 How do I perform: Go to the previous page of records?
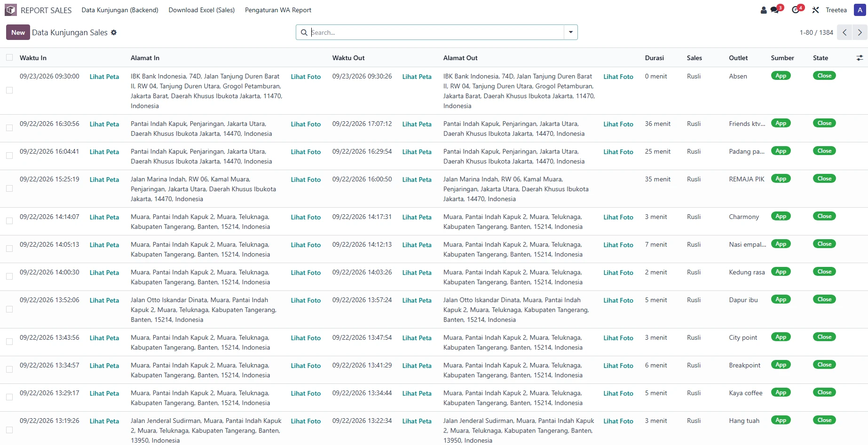(844, 32)
